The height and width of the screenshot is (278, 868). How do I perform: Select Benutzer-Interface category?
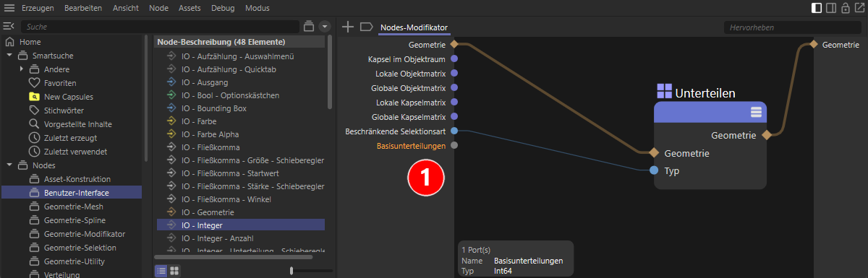pyautogui.click(x=72, y=193)
